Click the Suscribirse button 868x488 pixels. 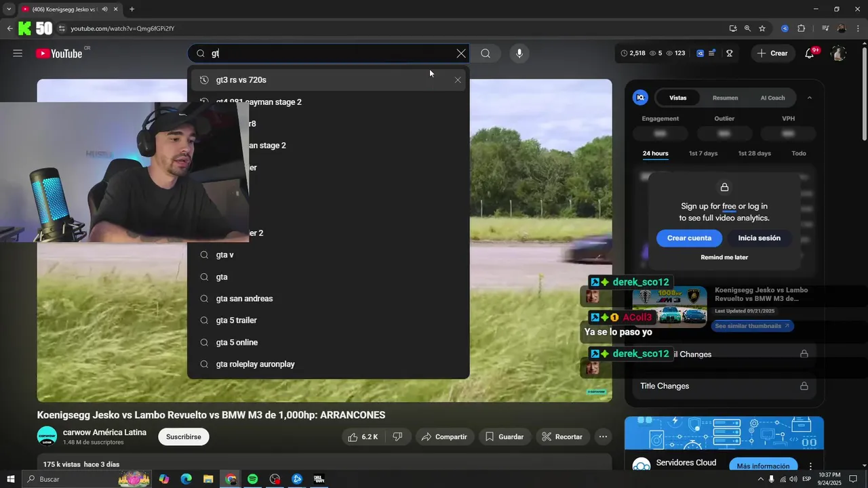pyautogui.click(x=184, y=437)
